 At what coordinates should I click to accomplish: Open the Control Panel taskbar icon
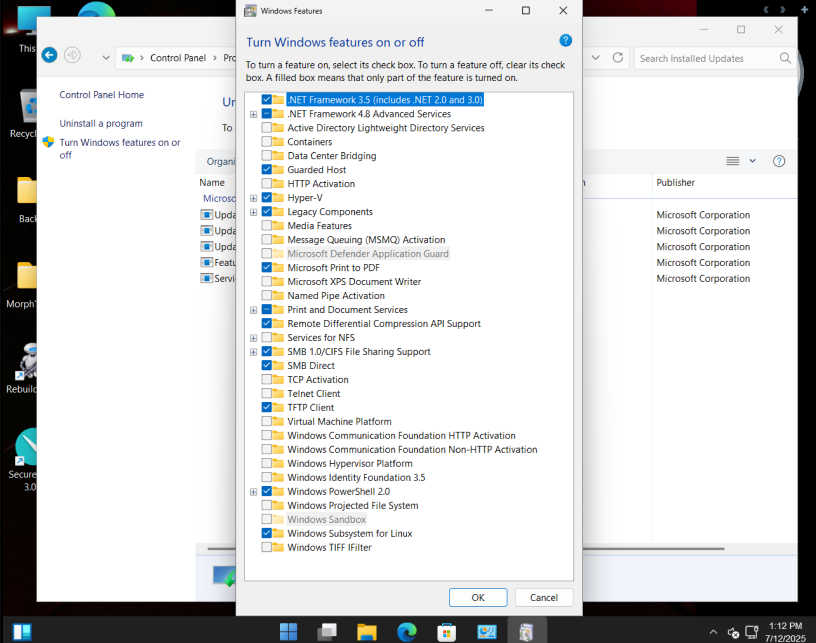click(x=487, y=632)
